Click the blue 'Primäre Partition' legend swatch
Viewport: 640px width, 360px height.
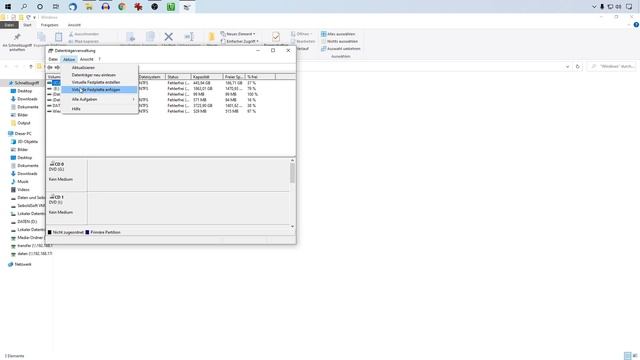click(x=87, y=232)
